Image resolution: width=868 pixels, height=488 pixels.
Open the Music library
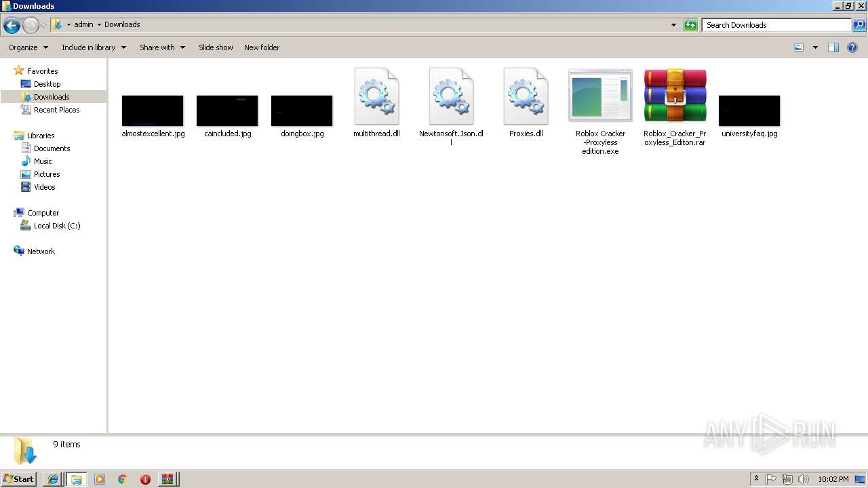point(43,161)
